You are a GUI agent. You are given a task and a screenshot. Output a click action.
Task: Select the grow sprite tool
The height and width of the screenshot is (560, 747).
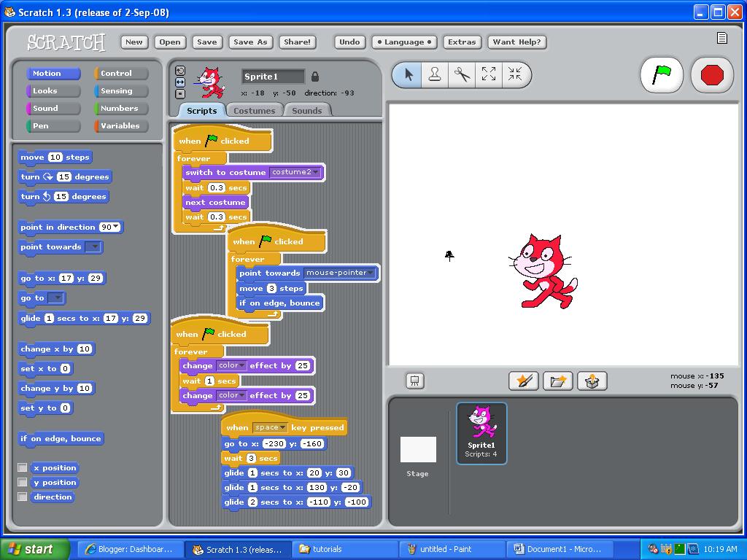click(x=488, y=75)
